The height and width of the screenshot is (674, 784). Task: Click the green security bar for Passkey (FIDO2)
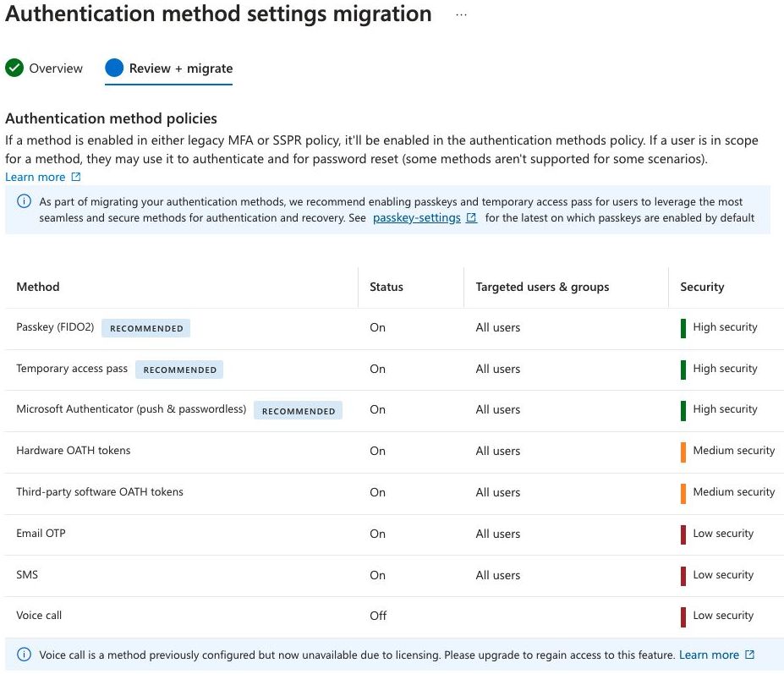coord(683,328)
